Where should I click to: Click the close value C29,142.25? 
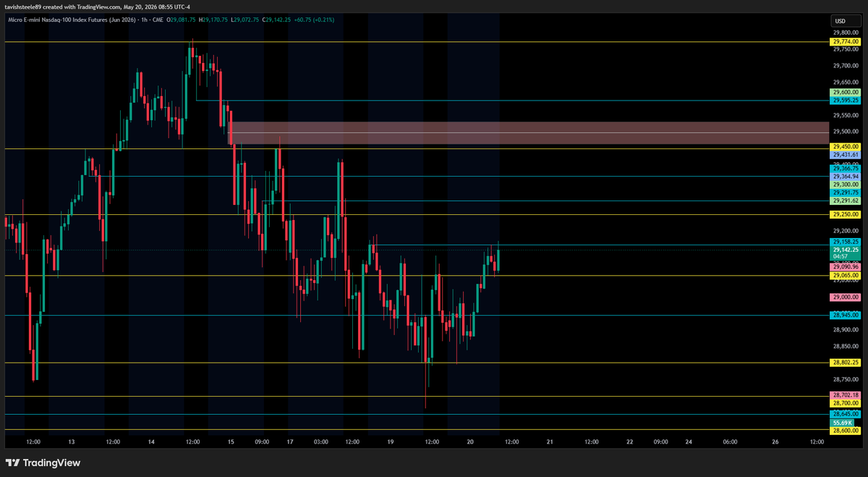click(278, 20)
